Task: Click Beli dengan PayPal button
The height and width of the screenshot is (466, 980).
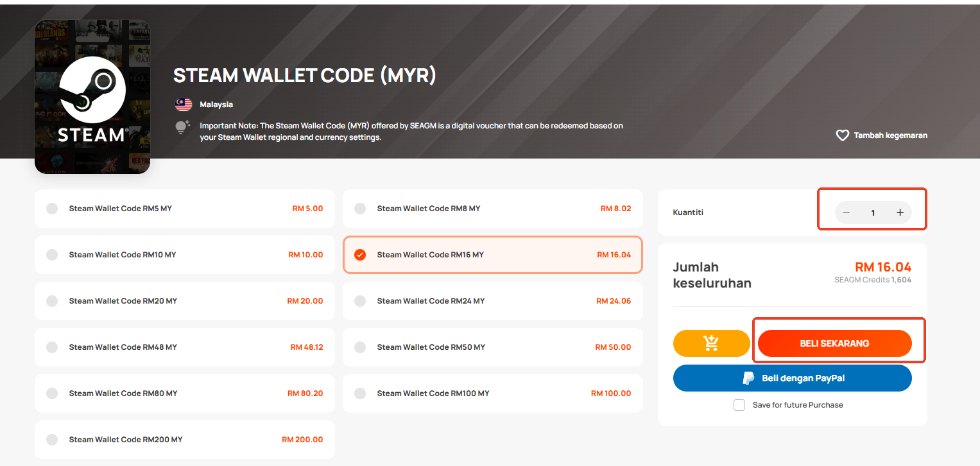Action: coord(793,378)
